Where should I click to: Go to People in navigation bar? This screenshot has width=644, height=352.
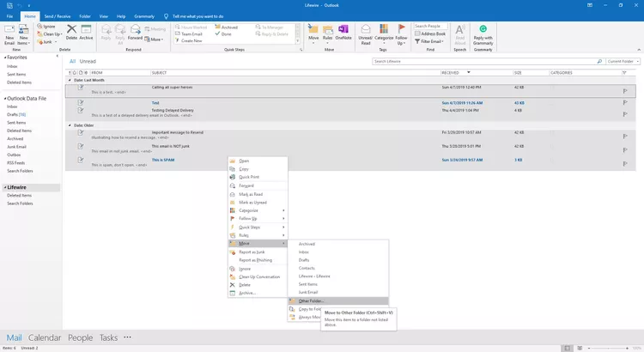(80, 337)
